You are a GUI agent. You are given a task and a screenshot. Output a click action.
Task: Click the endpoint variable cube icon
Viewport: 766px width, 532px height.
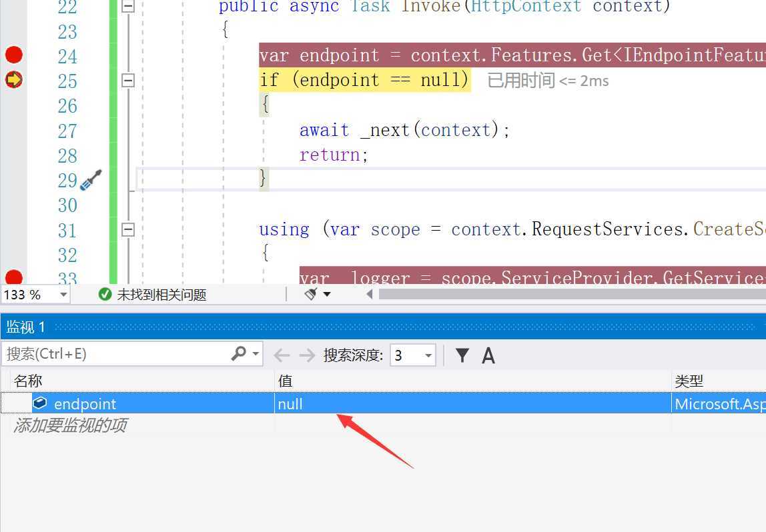(x=40, y=403)
